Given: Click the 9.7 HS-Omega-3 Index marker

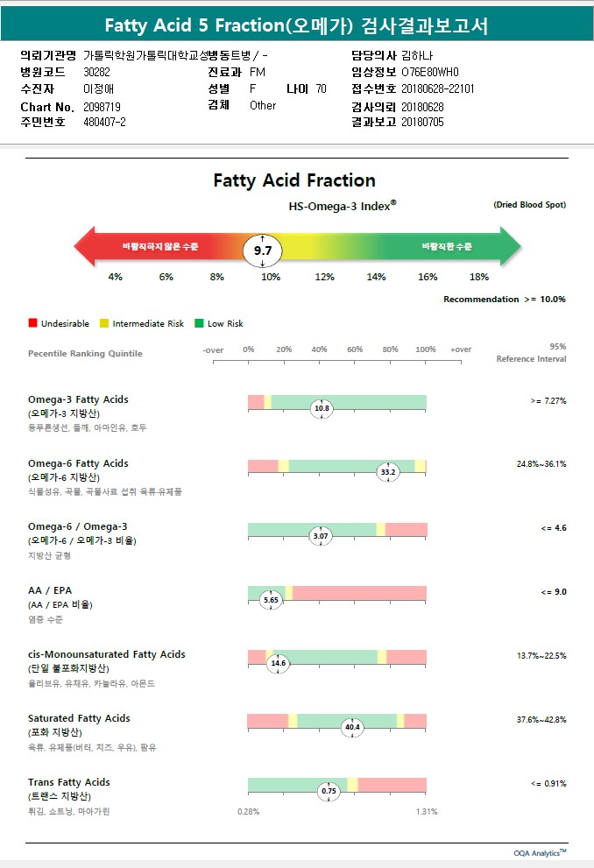Looking at the screenshot, I should point(263,251).
